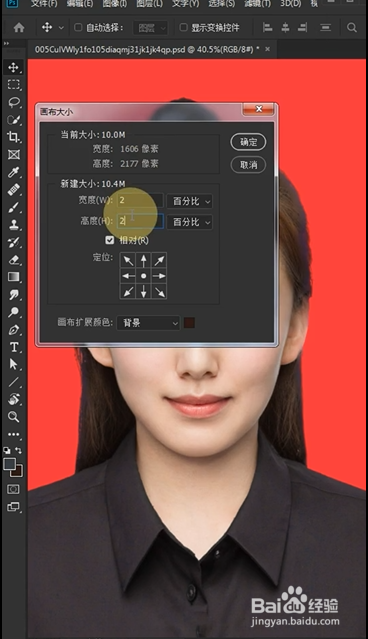Select the Pen tool

pos(13,330)
